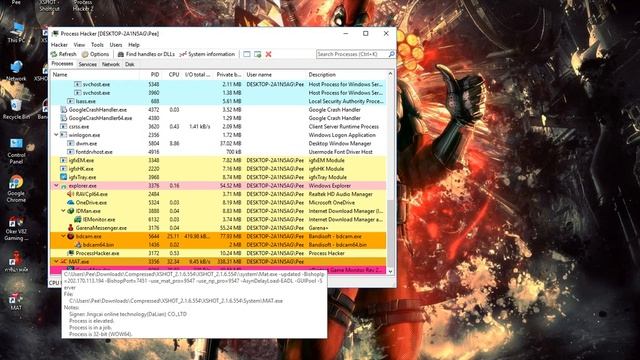Click the explorer.exe process icon

[x=64, y=186]
